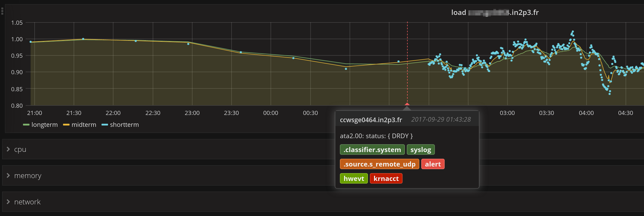Click the 23:00 time axis label

(192, 113)
